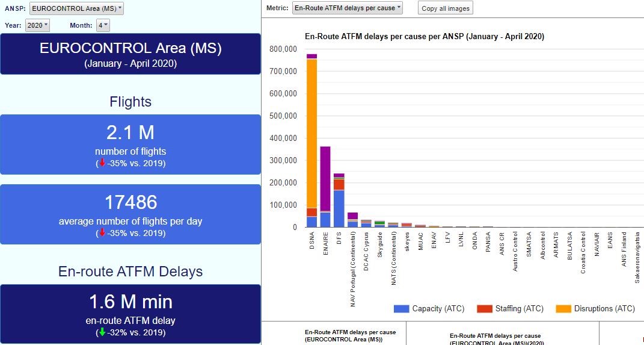
Task: Click the Austro Control axis label
Action: point(515,251)
